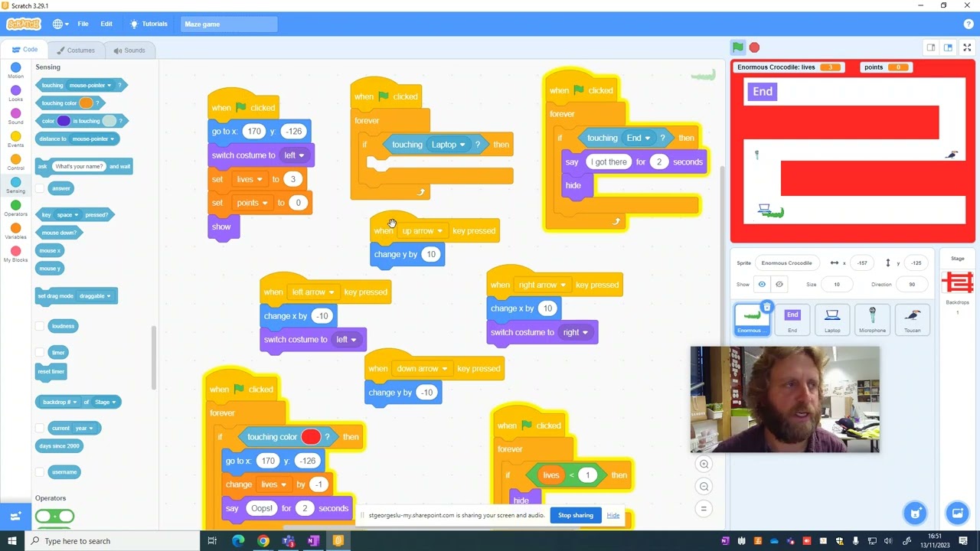Click the add extension button at bottom left
Screen dimensions: 980x551
point(15,517)
